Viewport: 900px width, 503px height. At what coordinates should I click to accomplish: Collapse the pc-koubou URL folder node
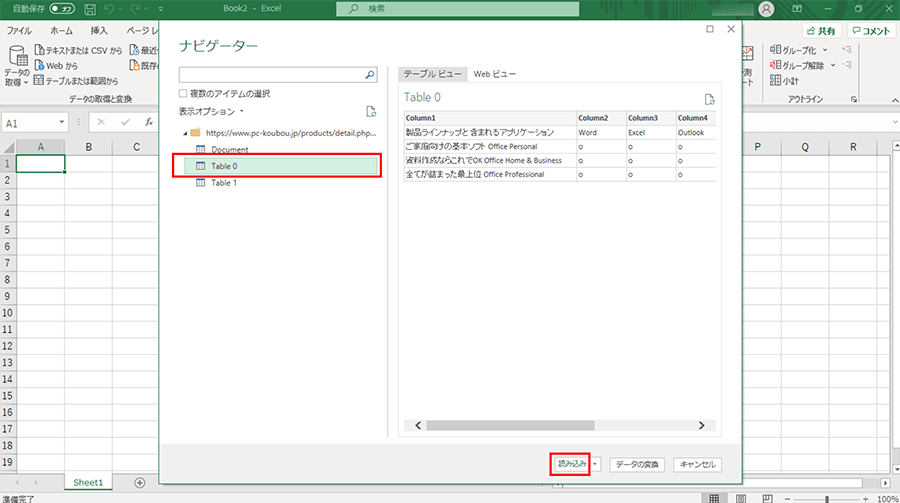click(x=185, y=133)
